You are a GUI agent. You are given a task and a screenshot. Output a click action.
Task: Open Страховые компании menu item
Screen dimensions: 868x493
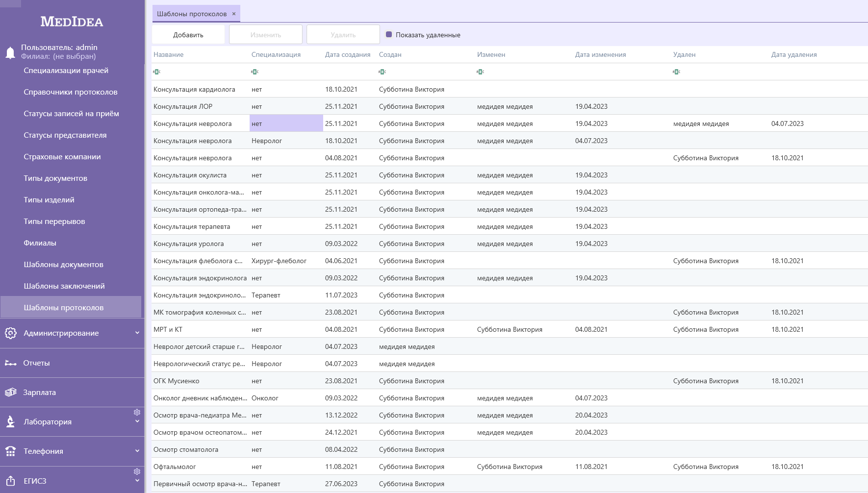(x=62, y=157)
